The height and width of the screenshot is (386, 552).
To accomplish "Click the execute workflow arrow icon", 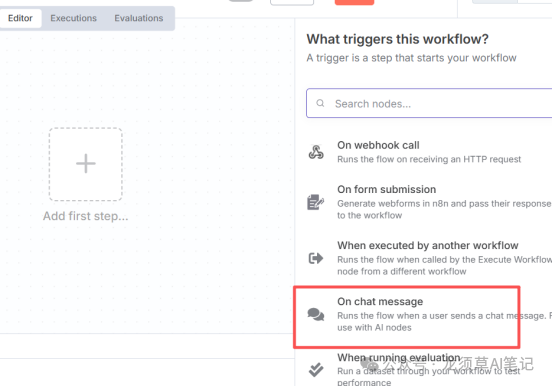I will click(x=315, y=258).
